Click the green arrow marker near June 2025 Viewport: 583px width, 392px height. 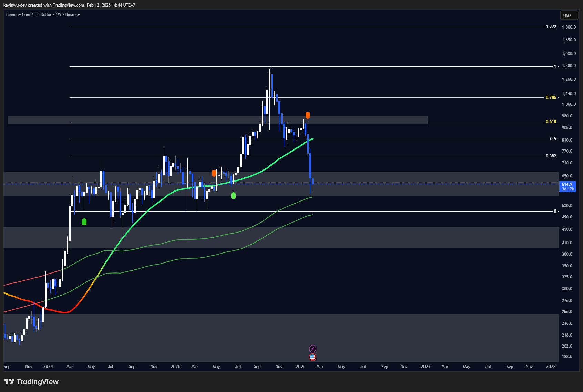coord(233,195)
